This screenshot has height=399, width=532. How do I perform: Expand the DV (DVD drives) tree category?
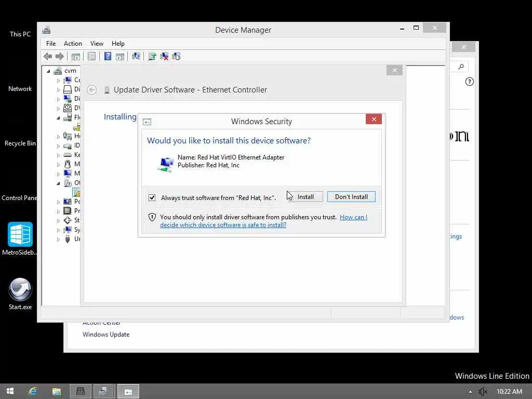[x=58, y=109]
